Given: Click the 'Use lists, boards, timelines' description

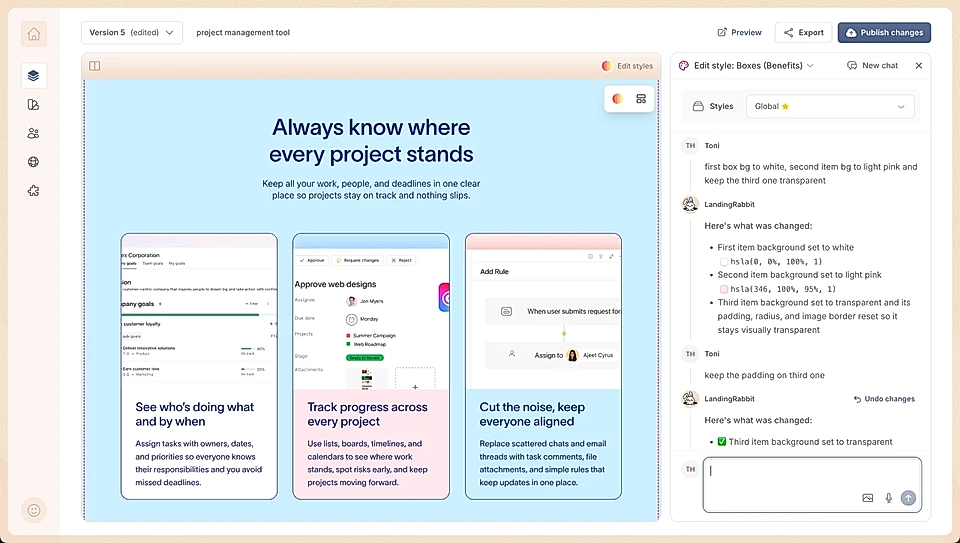Looking at the screenshot, I should (367, 463).
